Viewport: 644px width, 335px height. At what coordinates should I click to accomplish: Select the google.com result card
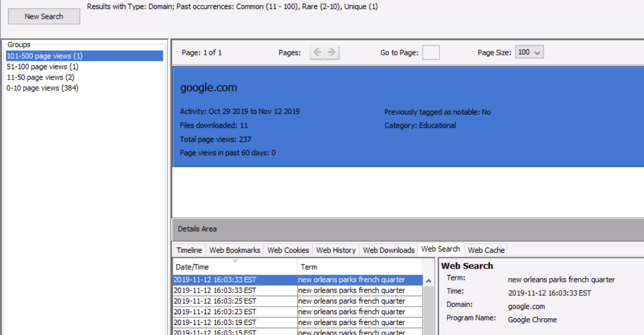pos(377,117)
